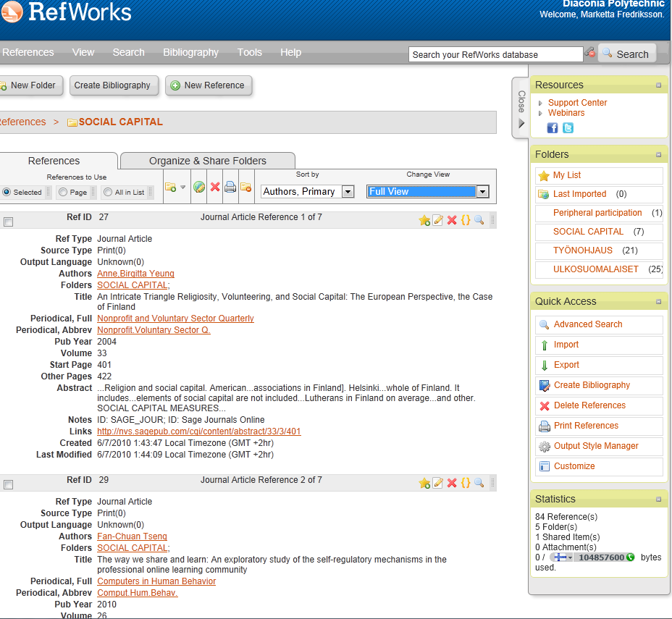Click the folder icon beside the SOCIAL CAPITAL heading
The height and width of the screenshot is (619, 672).
pyautogui.click(x=72, y=122)
